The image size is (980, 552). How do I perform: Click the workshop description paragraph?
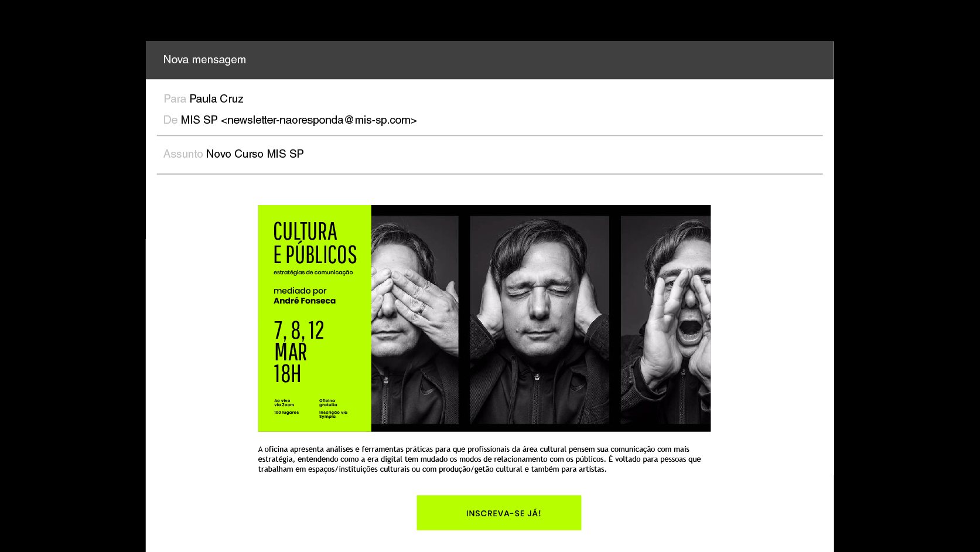[x=479, y=459]
